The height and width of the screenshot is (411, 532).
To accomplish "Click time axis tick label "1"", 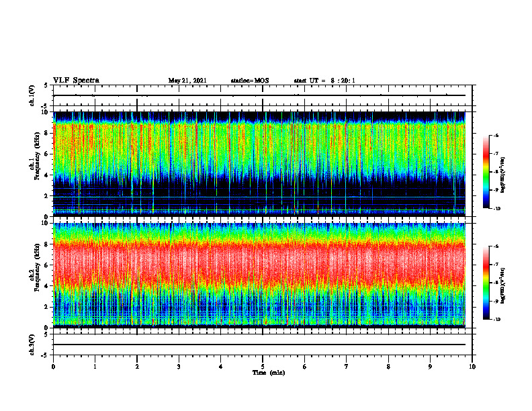I will (95, 367).
